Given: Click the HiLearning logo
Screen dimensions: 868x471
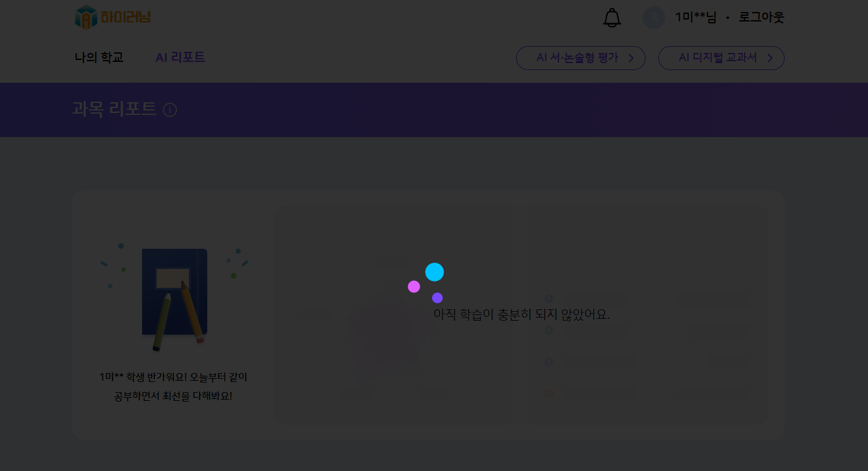Looking at the screenshot, I should [112, 17].
